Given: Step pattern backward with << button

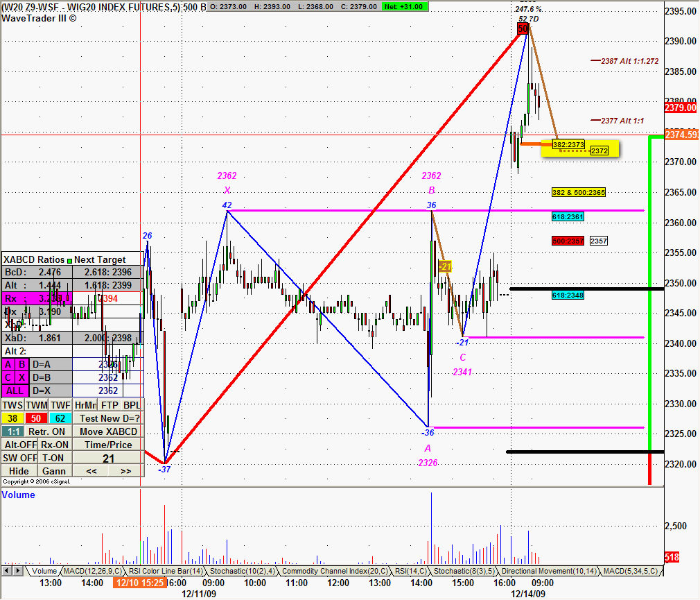Looking at the screenshot, I should (91, 471).
